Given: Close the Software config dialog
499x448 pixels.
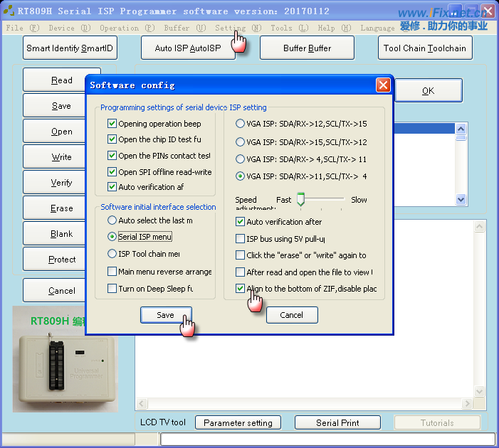Looking at the screenshot, I should tap(383, 85).
